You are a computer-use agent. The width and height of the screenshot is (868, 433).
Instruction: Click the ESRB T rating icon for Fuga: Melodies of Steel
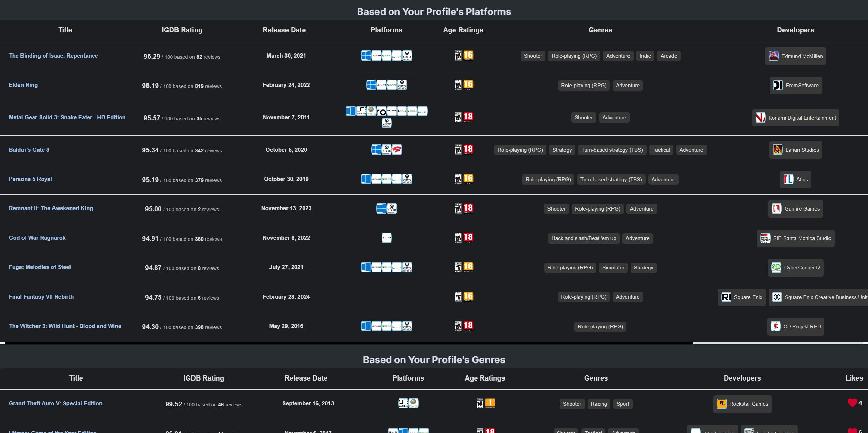click(458, 267)
